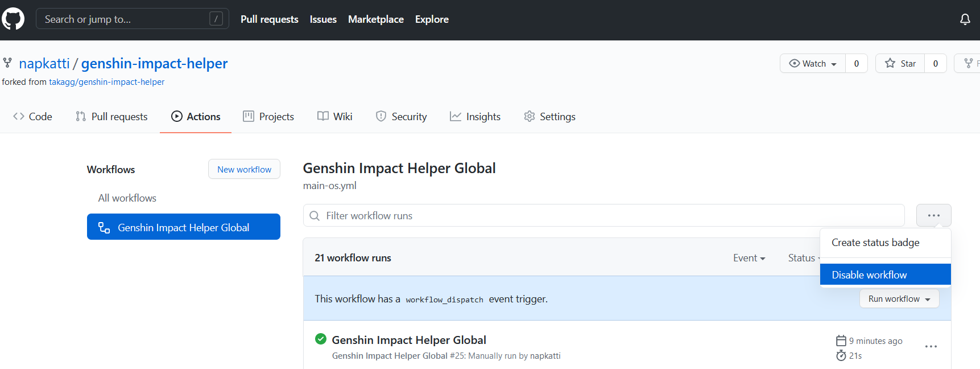The height and width of the screenshot is (369, 980).
Task: Switch to the repository Pull requests tab
Action: click(x=111, y=117)
